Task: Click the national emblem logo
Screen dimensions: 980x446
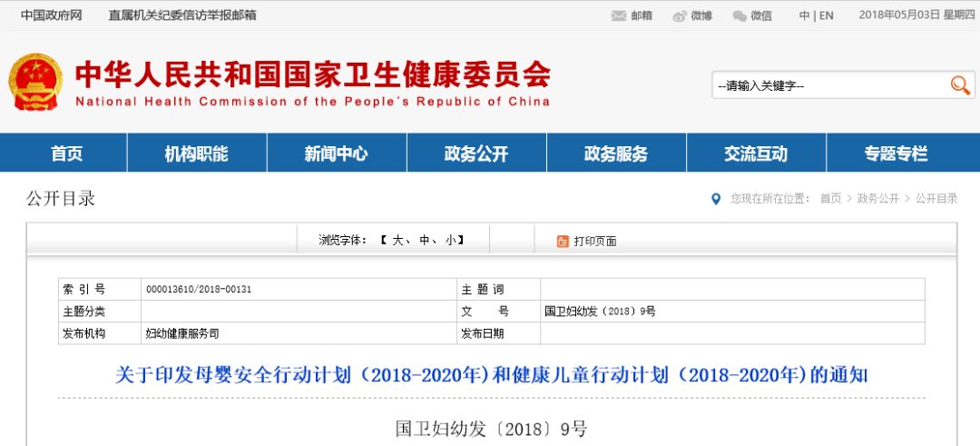Action: pos(35,83)
